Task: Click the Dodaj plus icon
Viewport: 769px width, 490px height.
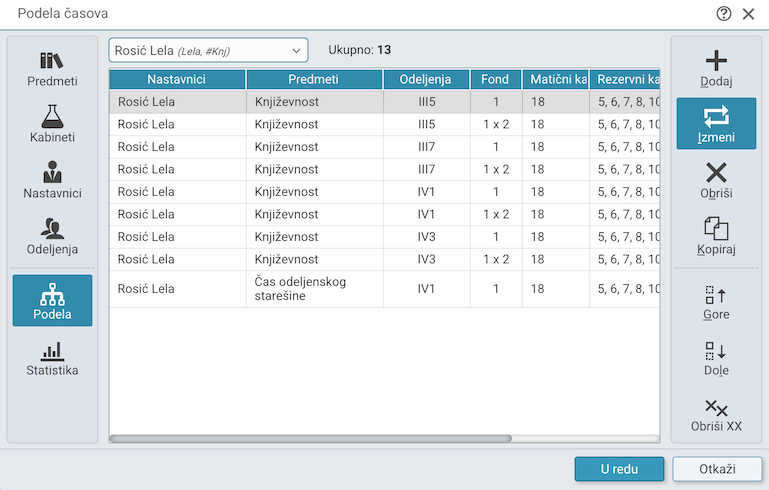Action: (716, 62)
